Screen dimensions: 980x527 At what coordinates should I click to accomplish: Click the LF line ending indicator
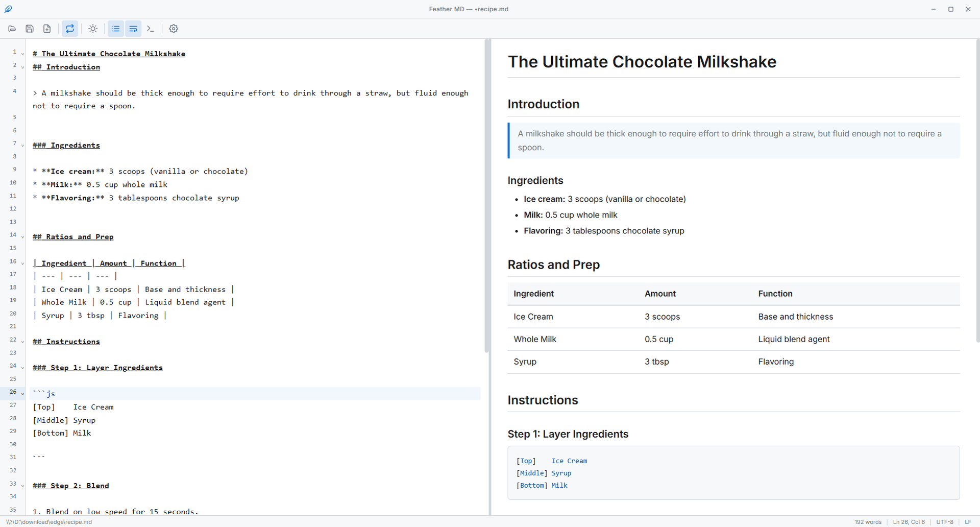coord(968,522)
